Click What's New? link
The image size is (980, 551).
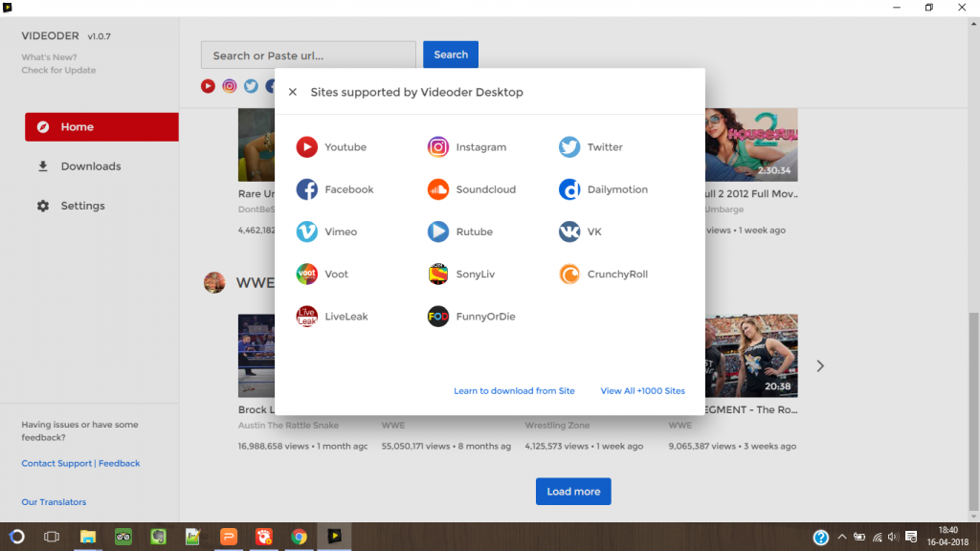pos(50,57)
